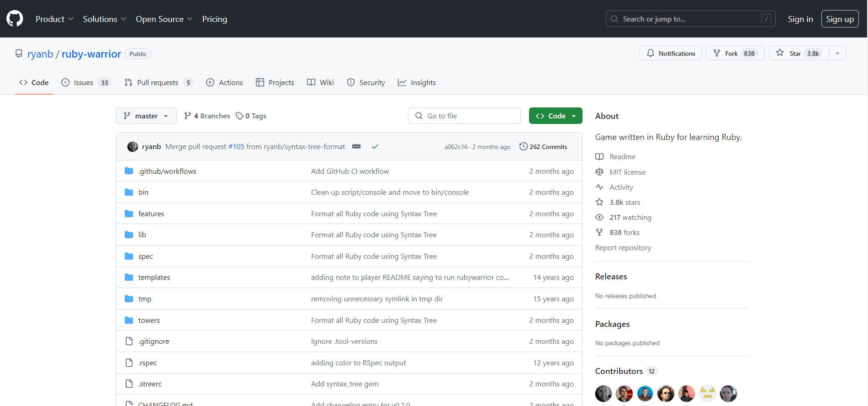Click ryanb's avatar in the commit header

132,146
